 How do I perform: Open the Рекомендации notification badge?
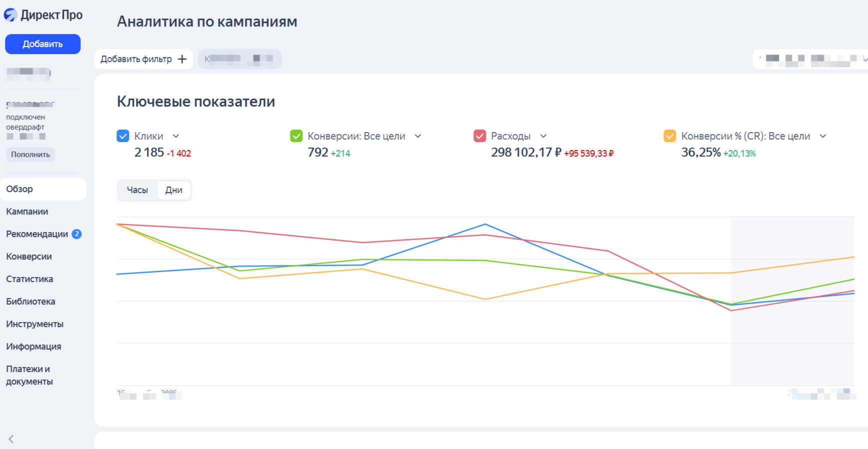(x=76, y=234)
